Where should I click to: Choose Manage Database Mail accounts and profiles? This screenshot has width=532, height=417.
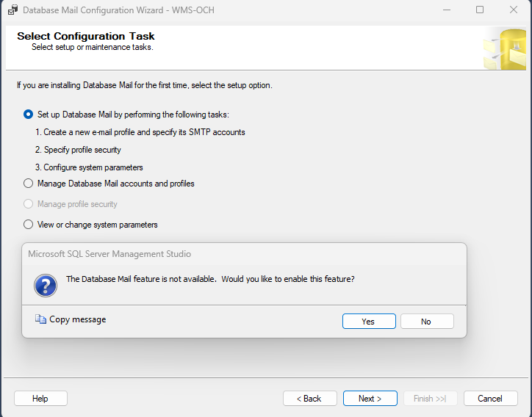29,184
